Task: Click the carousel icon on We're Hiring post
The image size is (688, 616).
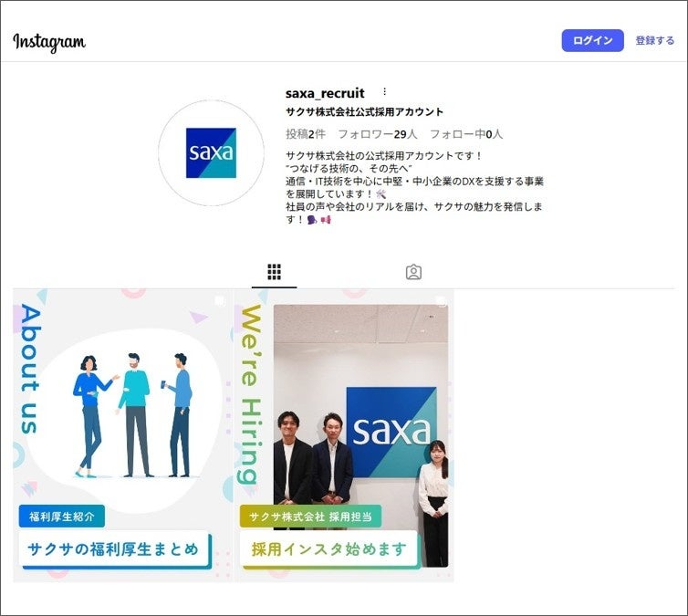Action: point(442,301)
